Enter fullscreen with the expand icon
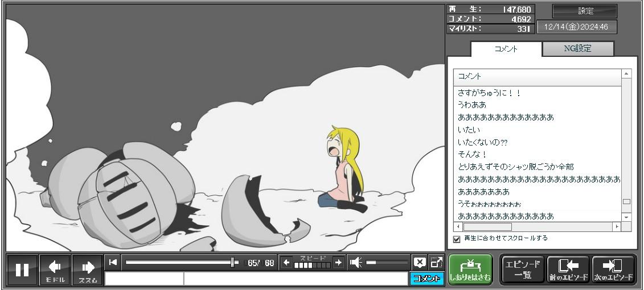Viewport: 644px width, 290px height. tap(436, 262)
